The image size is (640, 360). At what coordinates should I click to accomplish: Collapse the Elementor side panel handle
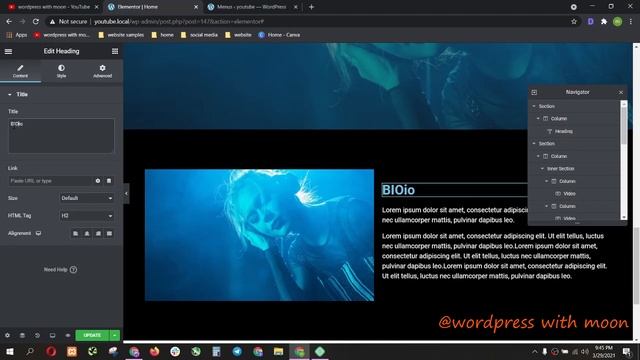(x=126, y=193)
